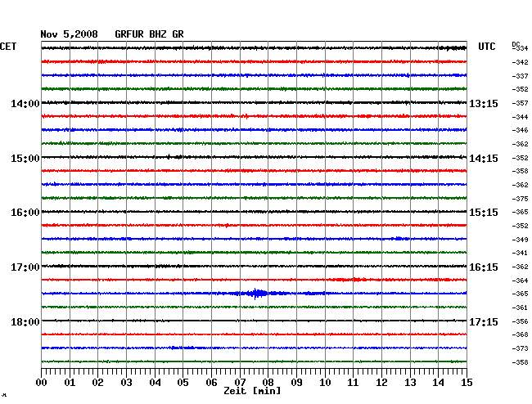Click the "03" minute axis label
Viewport: 532px width, 404px height.
(x=126, y=383)
